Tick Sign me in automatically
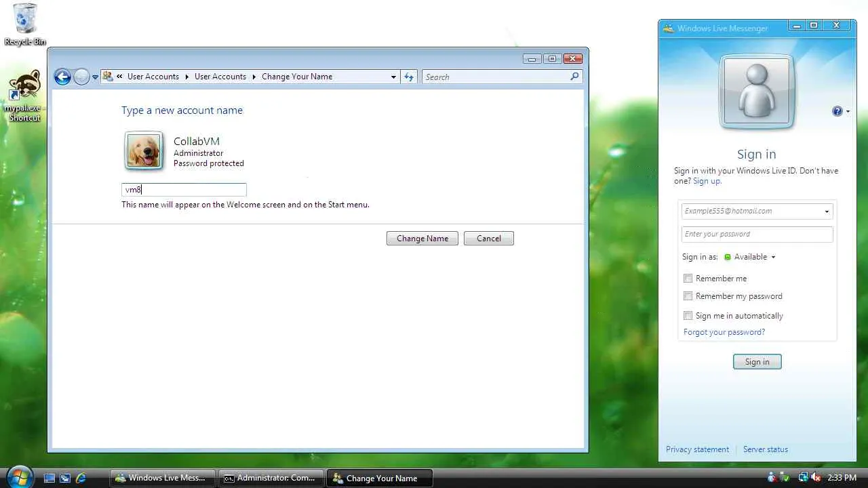The width and height of the screenshot is (868, 488). [688, 316]
